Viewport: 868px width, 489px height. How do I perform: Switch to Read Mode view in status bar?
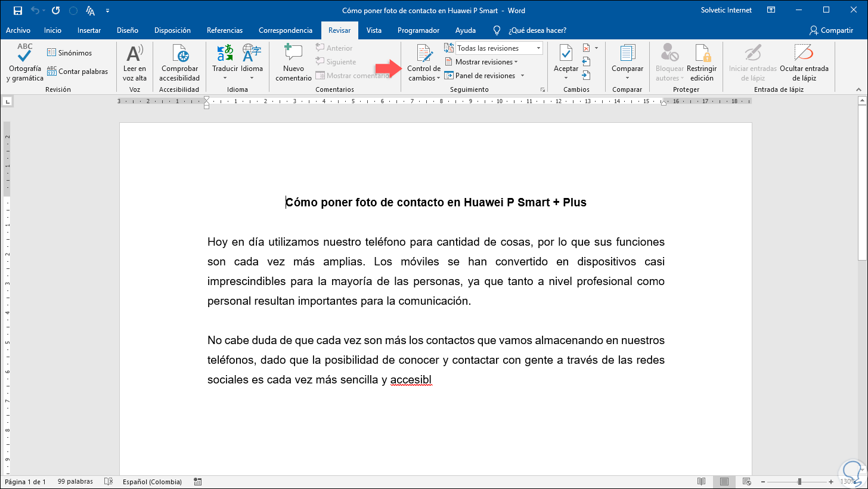click(703, 482)
